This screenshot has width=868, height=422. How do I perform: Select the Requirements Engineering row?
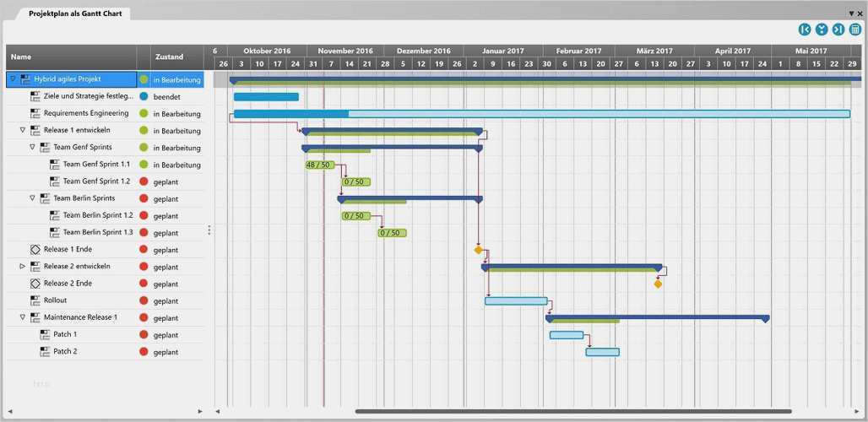click(x=105, y=113)
